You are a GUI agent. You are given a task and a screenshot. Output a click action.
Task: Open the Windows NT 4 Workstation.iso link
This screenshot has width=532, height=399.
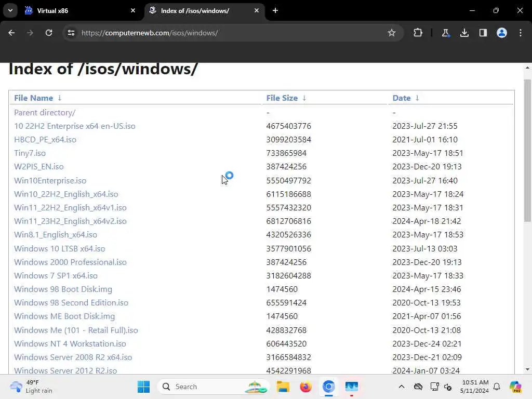pyautogui.click(x=70, y=344)
